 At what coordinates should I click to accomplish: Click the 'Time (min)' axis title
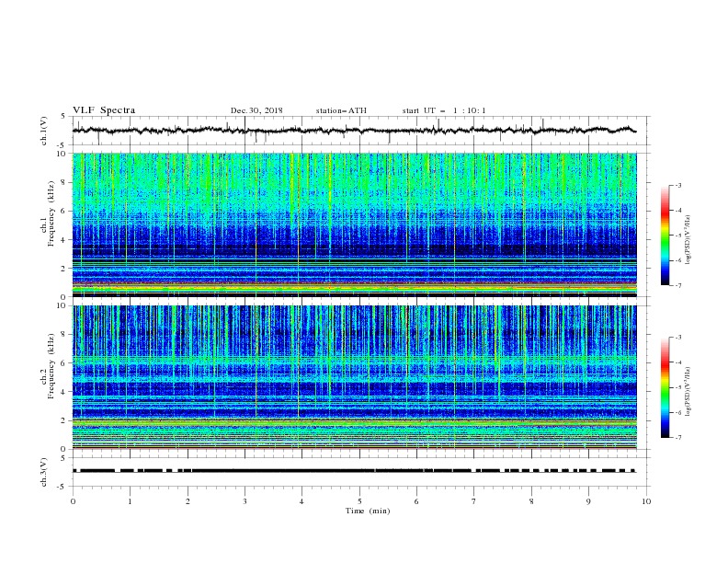tap(368, 511)
